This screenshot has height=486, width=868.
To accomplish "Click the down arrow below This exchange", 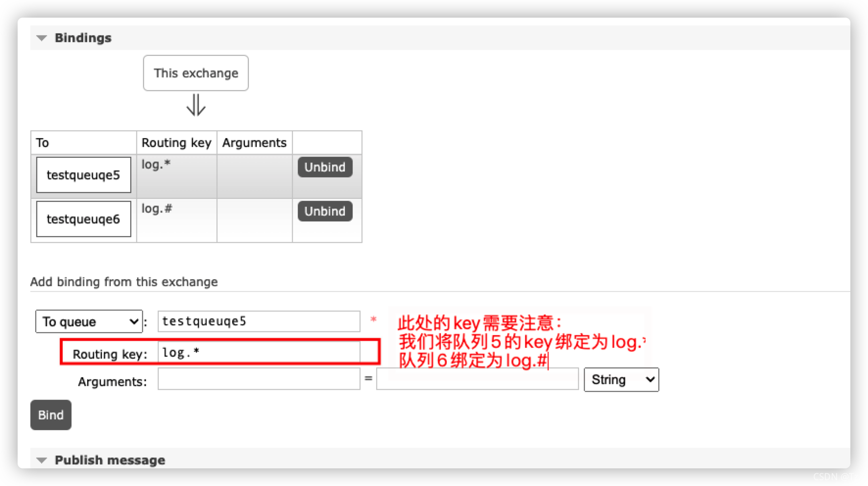I will (x=196, y=105).
